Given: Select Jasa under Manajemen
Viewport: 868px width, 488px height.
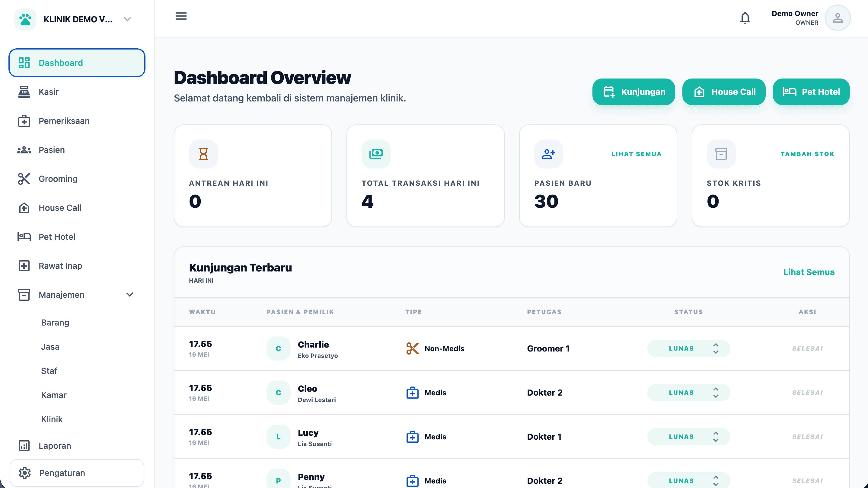Looking at the screenshot, I should 50,347.
